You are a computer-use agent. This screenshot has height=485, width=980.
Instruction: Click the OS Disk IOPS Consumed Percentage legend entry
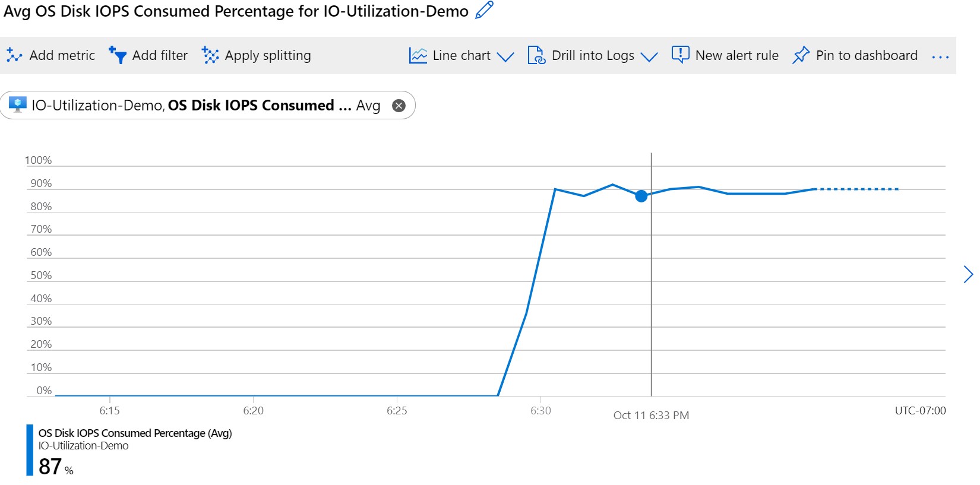click(x=135, y=433)
